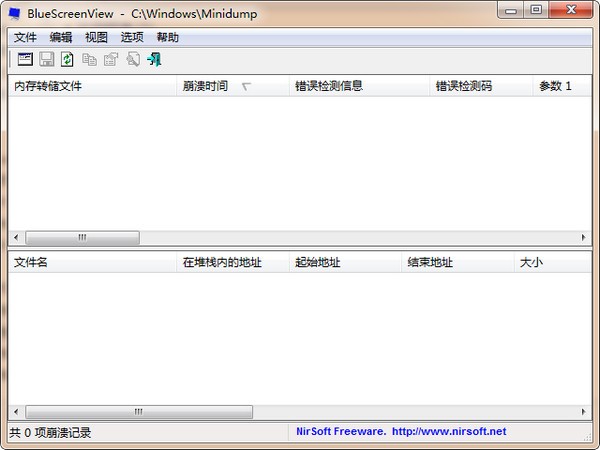The height and width of the screenshot is (450, 600).
Task: Open the 帮助 menu
Action: click(168, 38)
